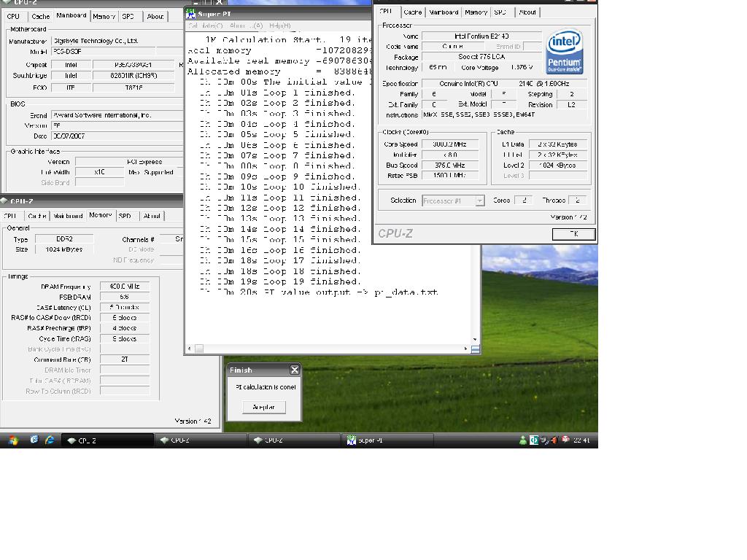Open the About menu in Super PI
The height and width of the screenshot is (560, 747).
coord(246,26)
